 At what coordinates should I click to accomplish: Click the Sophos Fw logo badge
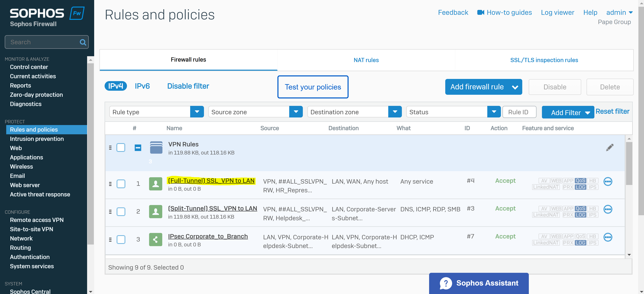[77, 13]
